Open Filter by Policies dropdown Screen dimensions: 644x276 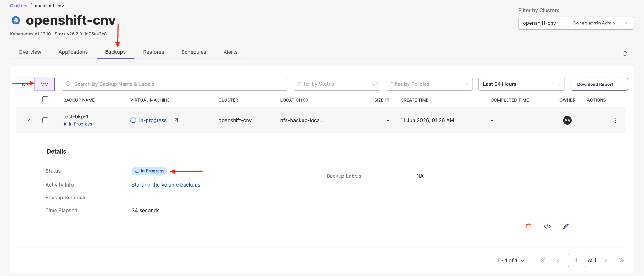pyautogui.click(x=429, y=84)
